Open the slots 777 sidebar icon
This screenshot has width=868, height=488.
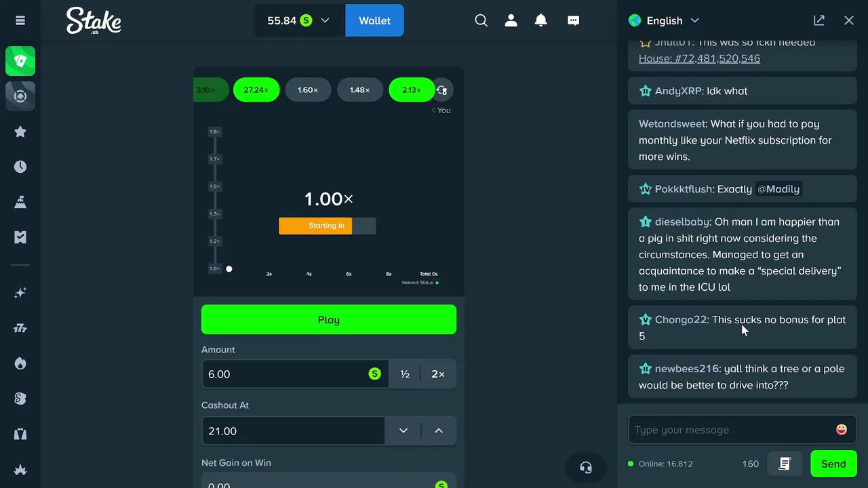(x=20, y=328)
